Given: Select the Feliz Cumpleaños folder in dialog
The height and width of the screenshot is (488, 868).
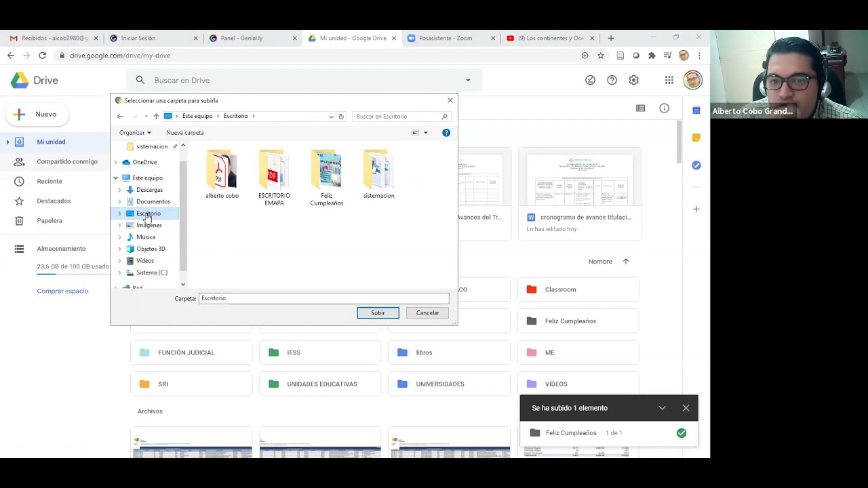Looking at the screenshot, I should click(326, 178).
